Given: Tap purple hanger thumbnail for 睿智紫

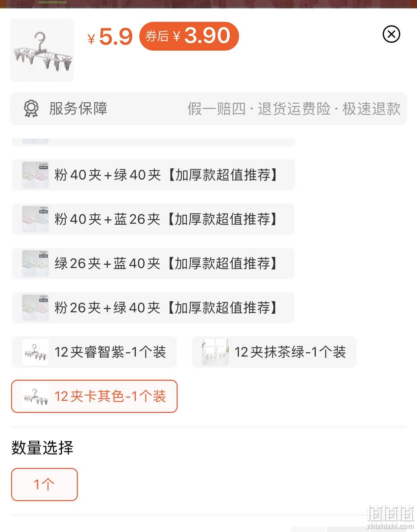Looking at the screenshot, I should pos(35,352).
